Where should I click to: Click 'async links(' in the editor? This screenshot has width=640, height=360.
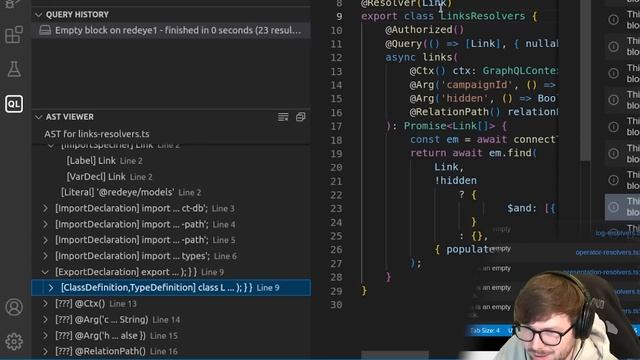pyautogui.click(x=422, y=57)
